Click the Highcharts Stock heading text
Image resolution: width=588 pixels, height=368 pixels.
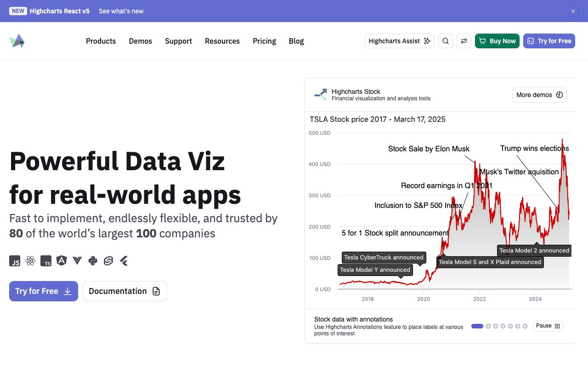coord(356,92)
